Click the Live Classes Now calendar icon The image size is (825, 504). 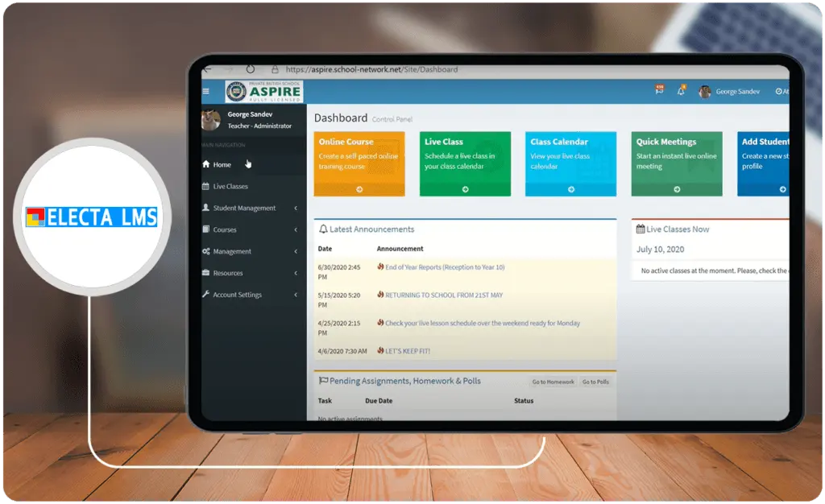(x=641, y=229)
